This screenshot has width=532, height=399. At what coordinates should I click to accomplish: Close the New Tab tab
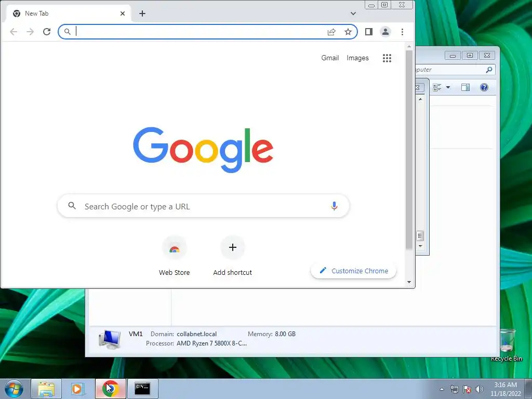[123, 14]
